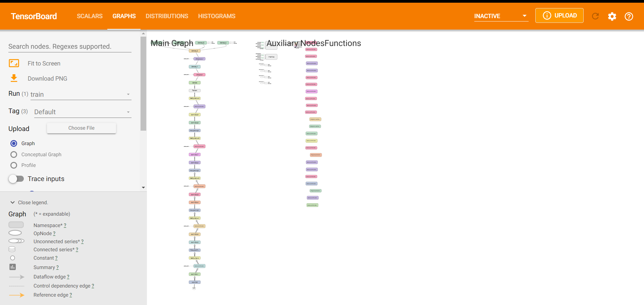Viewport: 644px width, 305px height.
Task: Select the pink dropout graph node
Action: click(x=199, y=75)
